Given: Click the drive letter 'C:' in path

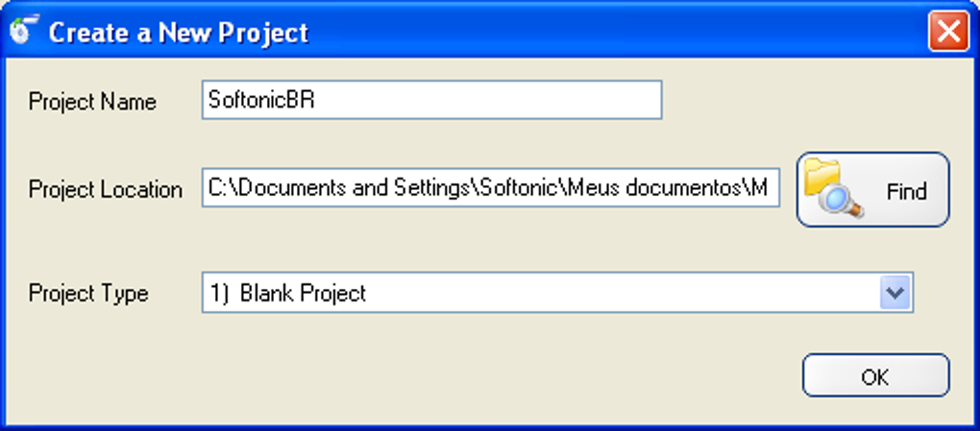Looking at the screenshot, I should point(218,188).
